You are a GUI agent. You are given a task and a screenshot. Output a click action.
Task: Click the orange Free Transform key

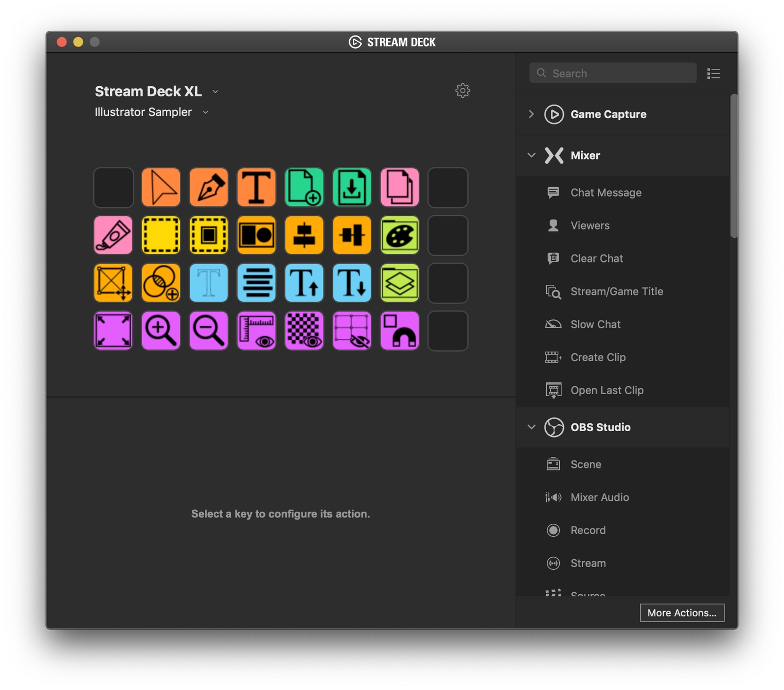(x=113, y=283)
